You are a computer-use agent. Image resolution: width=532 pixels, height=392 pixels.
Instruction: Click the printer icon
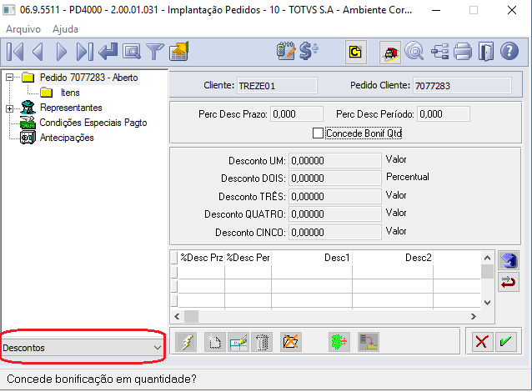point(463,52)
